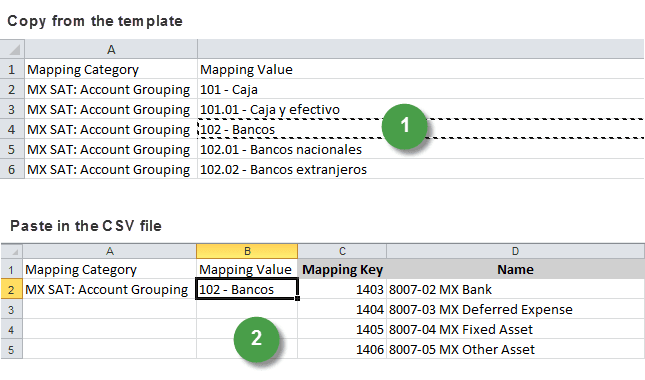The width and height of the screenshot is (645, 380).
Task: Click the '102.02 - Bancos extranjeros' cell
Action: (421, 169)
